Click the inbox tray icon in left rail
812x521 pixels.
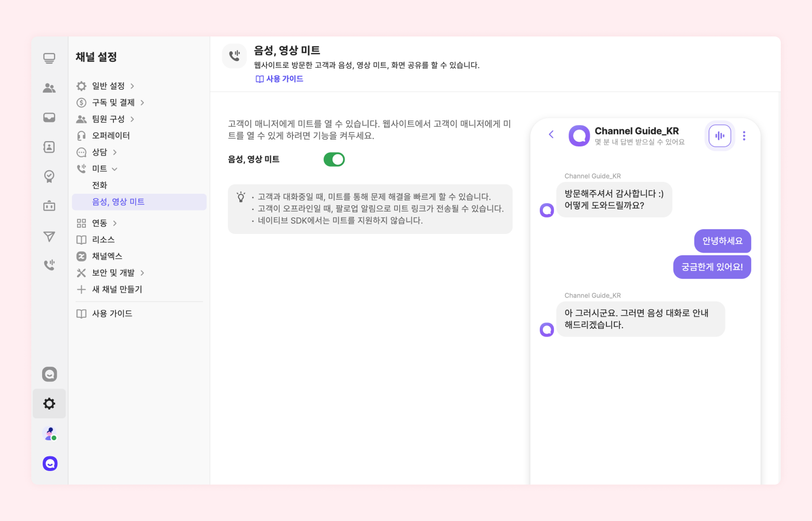coord(49,118)
